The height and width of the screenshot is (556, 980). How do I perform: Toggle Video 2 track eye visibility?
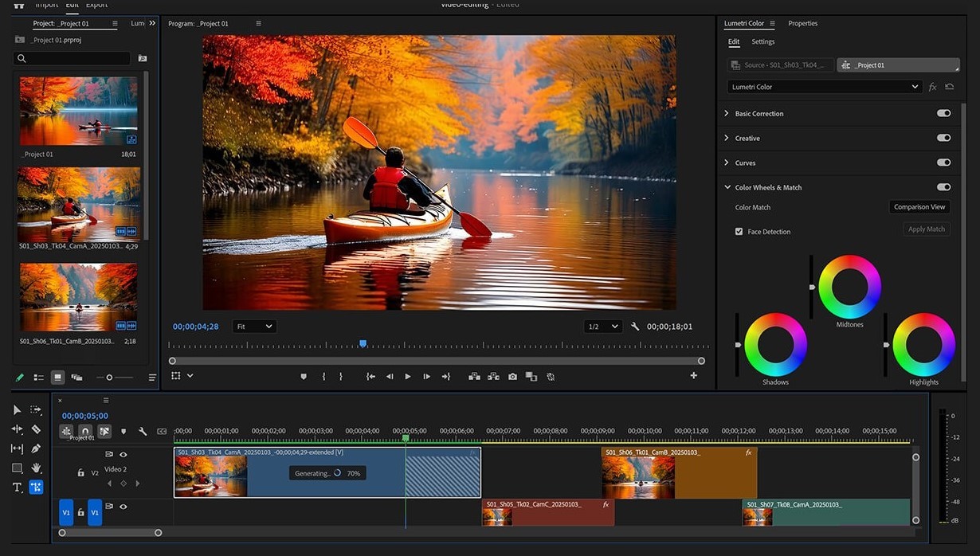tap(123, 455)
